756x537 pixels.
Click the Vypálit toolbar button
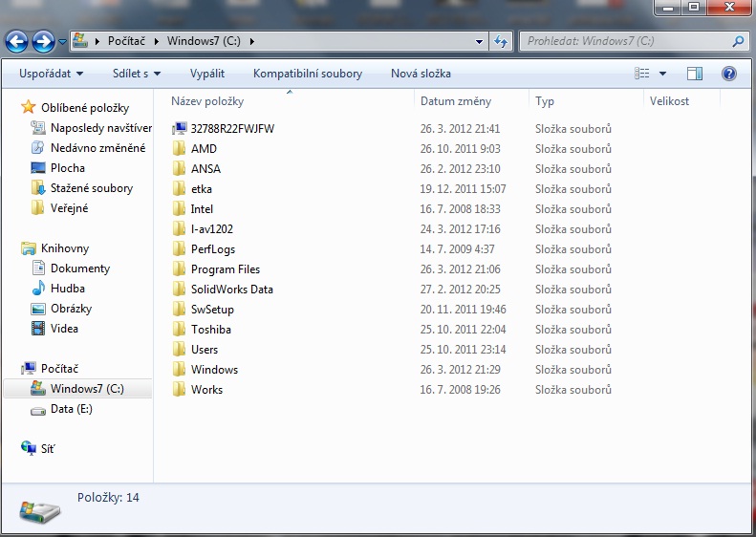coord(207,74)
